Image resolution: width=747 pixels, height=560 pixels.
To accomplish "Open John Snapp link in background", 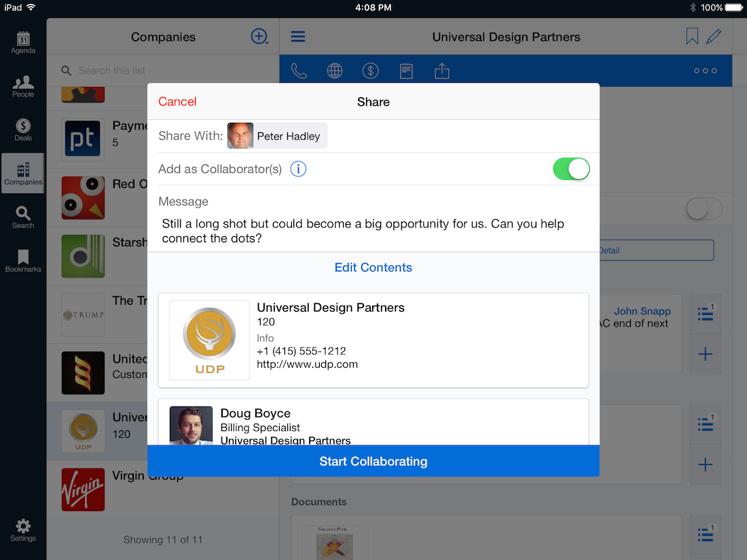I will click(642, 311).
